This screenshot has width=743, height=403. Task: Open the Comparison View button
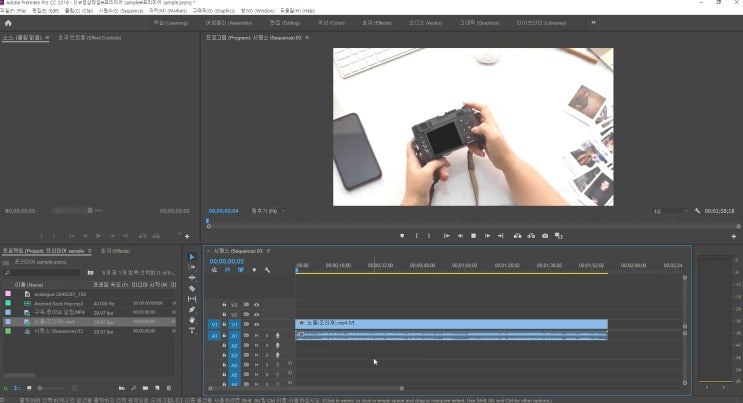[559, 236]
